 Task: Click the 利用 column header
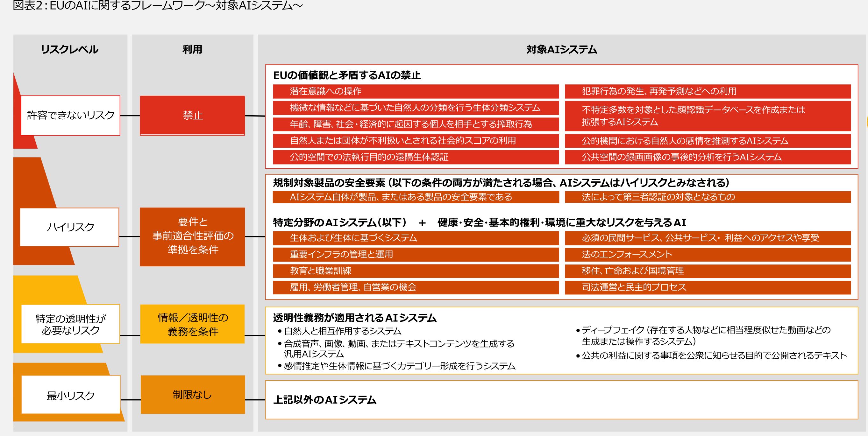click(x=192, y=50)
